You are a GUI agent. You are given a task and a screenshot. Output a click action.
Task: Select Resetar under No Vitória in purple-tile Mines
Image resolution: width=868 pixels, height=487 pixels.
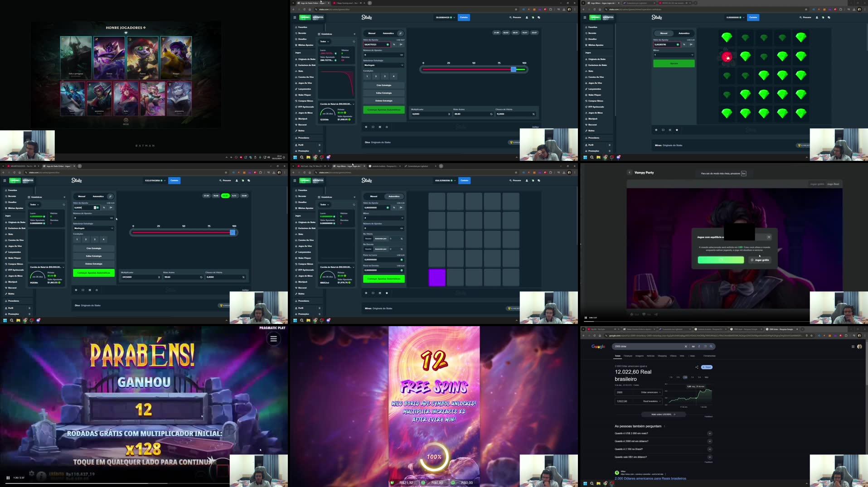[x=369, y=239]
